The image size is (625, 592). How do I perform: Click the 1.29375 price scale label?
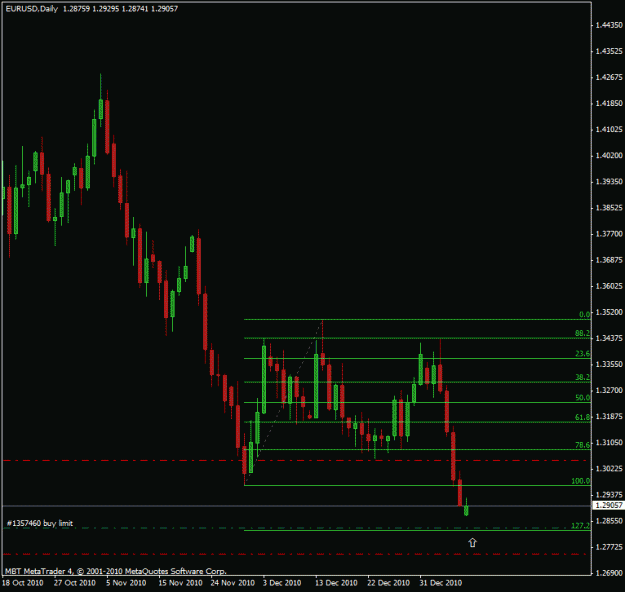[609, 495]
